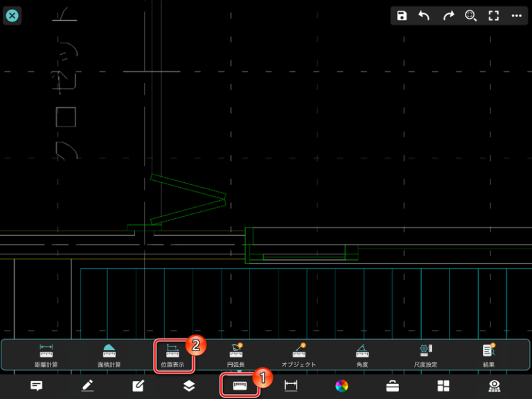Close the drawing with teal X
532x399 pixels.
click(12, 15)
